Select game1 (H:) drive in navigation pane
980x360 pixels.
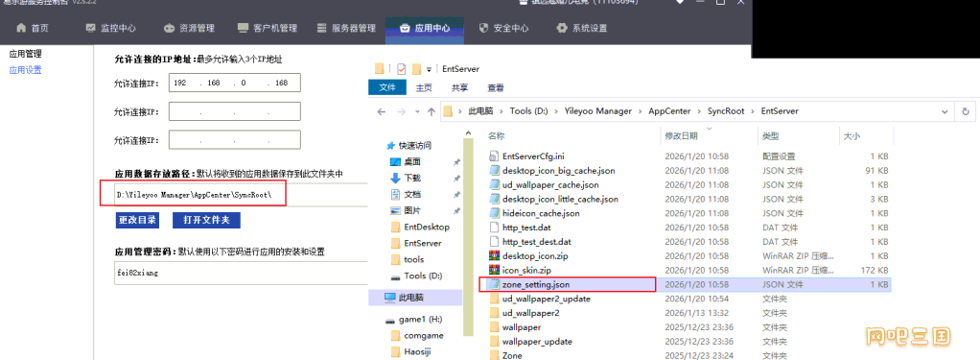(x=413, y=320)
